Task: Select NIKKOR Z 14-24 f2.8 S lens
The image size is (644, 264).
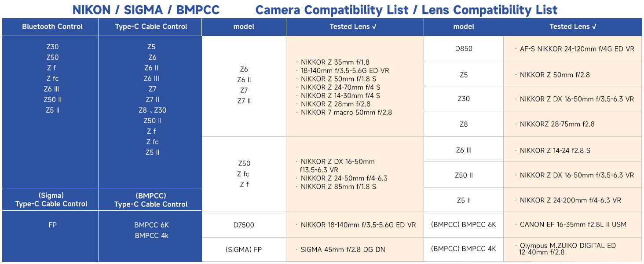Action: pyautogui.click(x=555, y=150)
